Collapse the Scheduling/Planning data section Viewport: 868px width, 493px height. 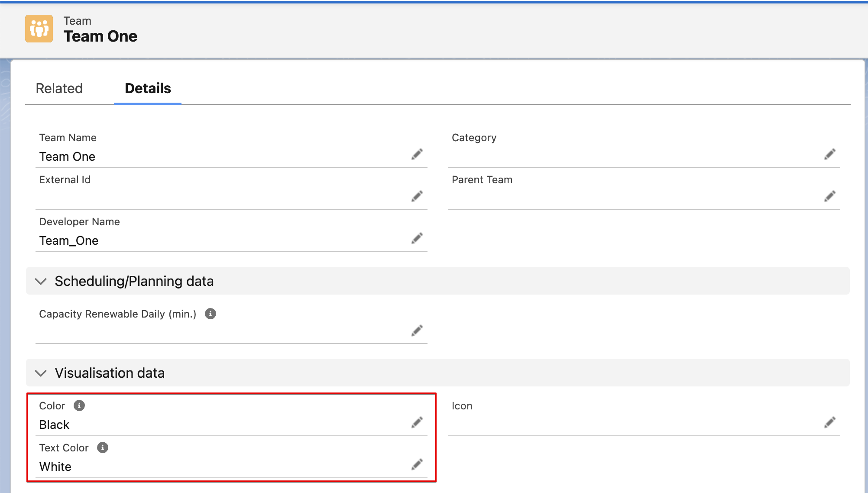point(41,281)
